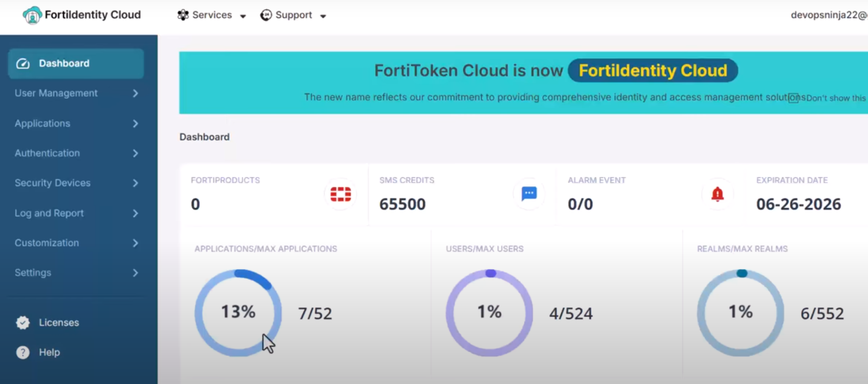868x384 pixels.
Task: Open Log and Report sidebar item
Action: click(76, 213)
